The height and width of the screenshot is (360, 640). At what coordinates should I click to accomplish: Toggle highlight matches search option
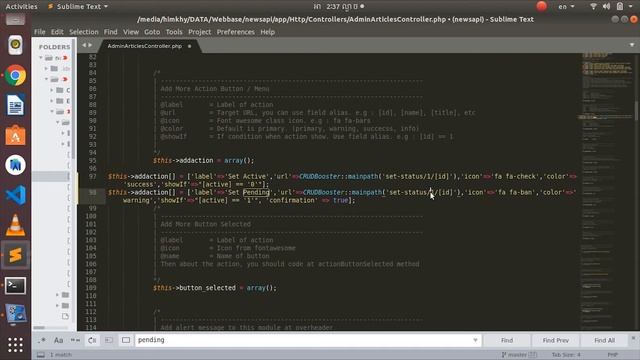(126, 340)
